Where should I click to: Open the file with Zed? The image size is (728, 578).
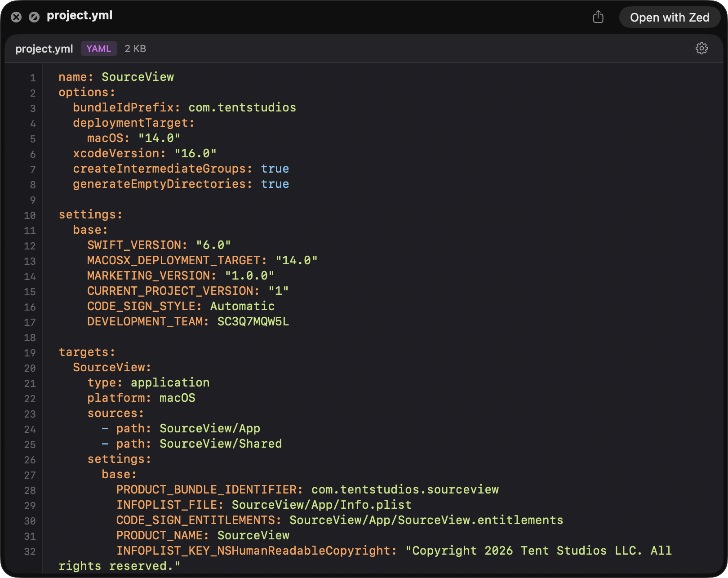click(670, 18)
